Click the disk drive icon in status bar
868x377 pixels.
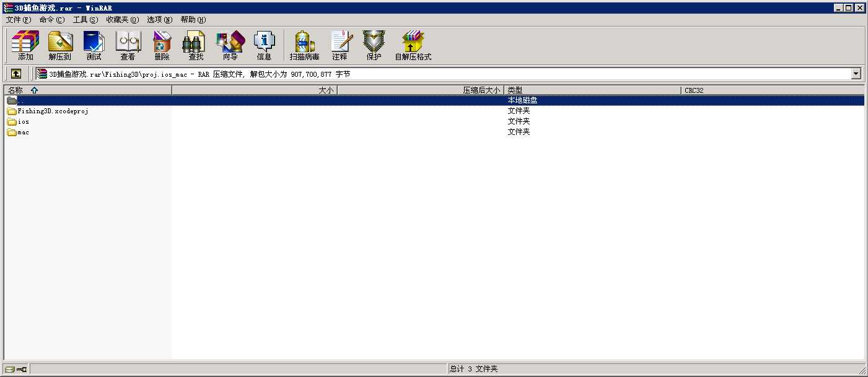[9, 369]
